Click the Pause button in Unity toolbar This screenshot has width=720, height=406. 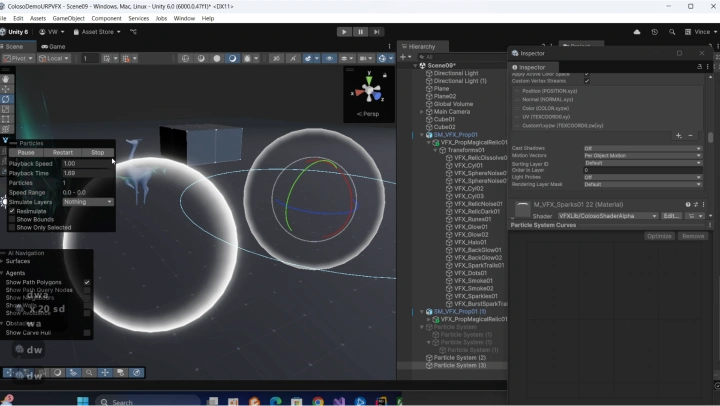click(360, 32)
